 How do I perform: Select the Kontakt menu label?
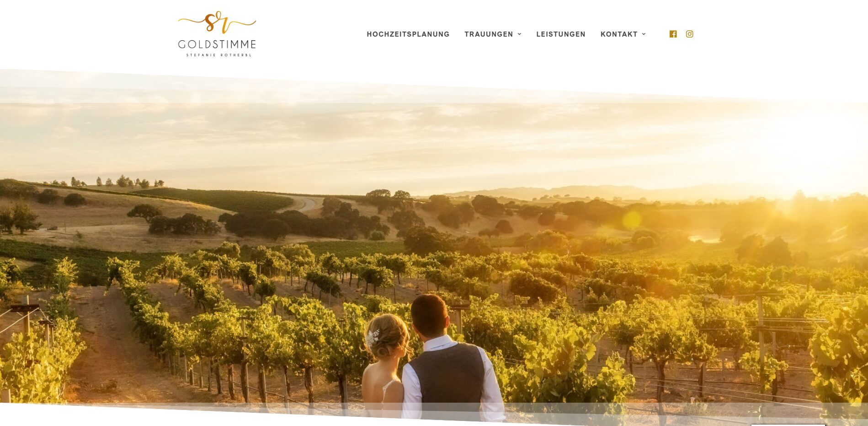point(619,34)
